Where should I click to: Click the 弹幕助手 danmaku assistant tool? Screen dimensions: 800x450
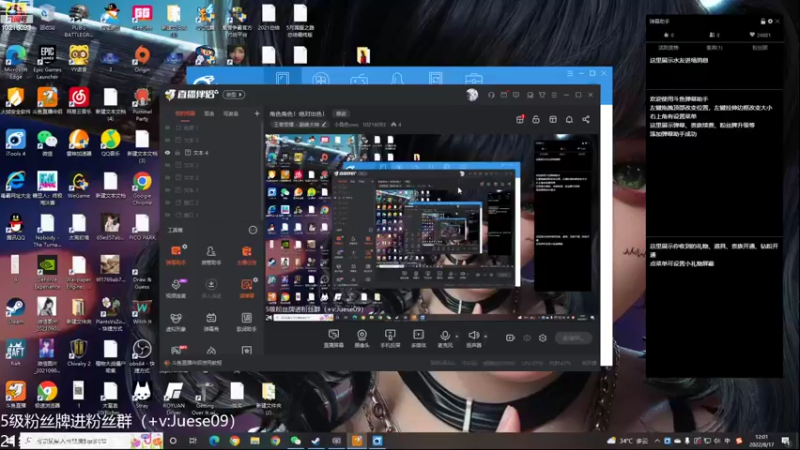(176, 255)
